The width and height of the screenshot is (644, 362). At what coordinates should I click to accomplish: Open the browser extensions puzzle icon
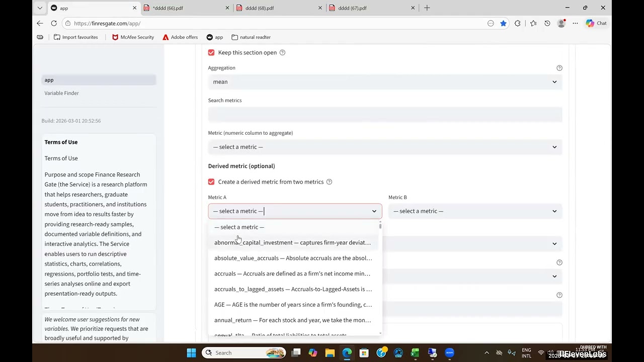tap(517, 23)
